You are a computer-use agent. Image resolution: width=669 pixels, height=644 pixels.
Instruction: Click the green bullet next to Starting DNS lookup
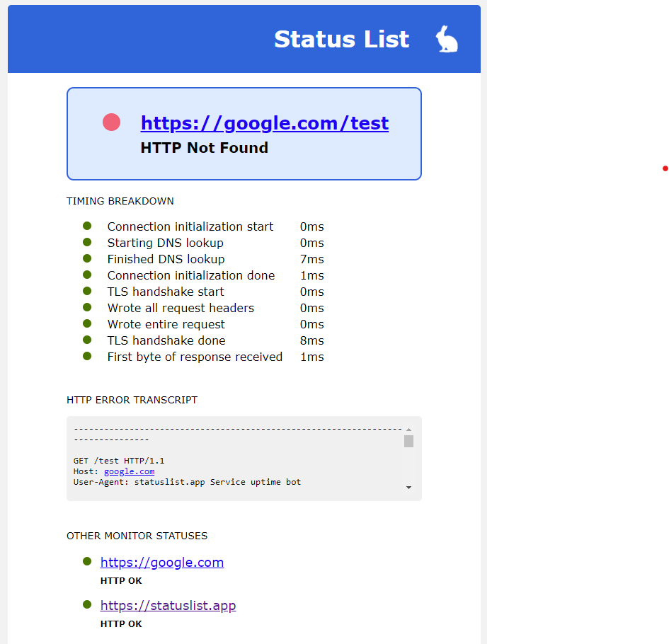86,241
